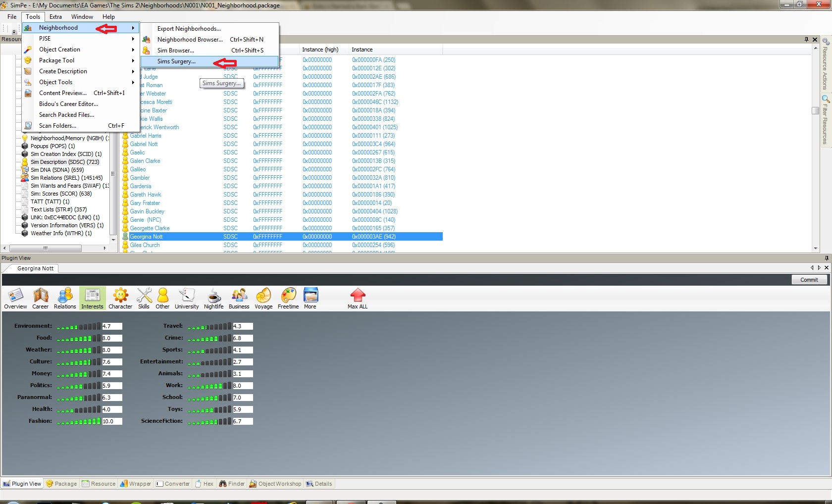832x504 pixels.
Task: Click the Create Description menu icon
Action: 28,71
